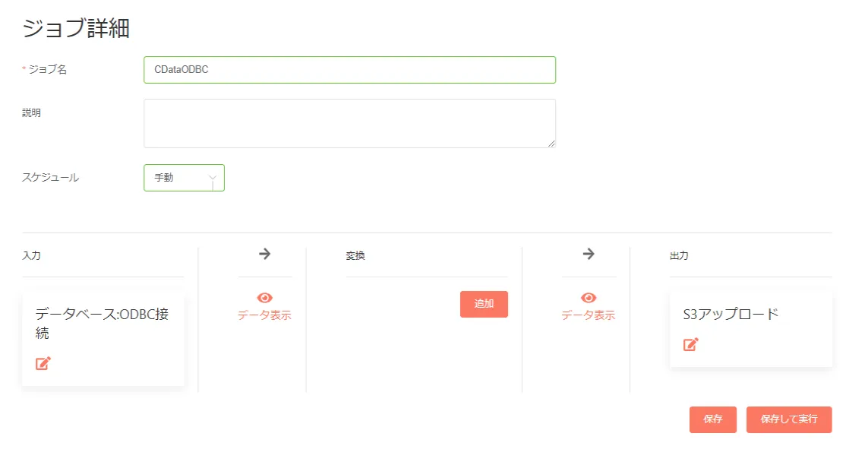868x465 pixels.
Task: Click the left データ表示 link
Action: click(x=264, y=315)
